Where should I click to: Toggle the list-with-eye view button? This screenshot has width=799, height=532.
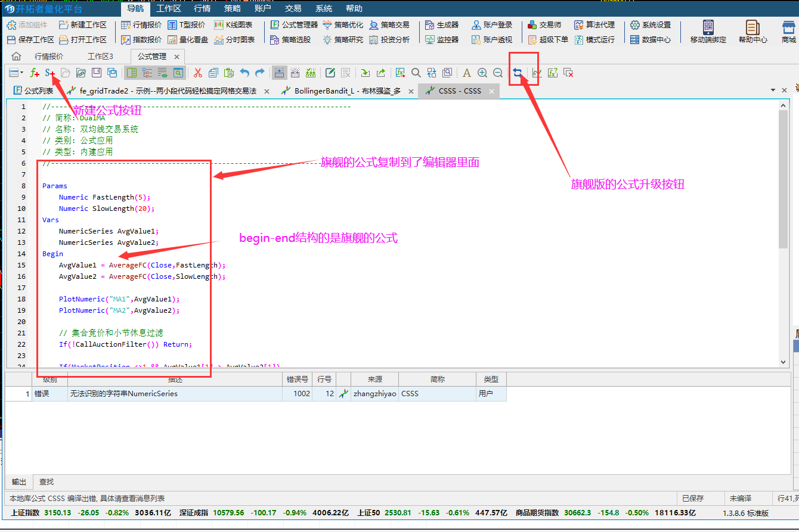click(x=163, y=73)
